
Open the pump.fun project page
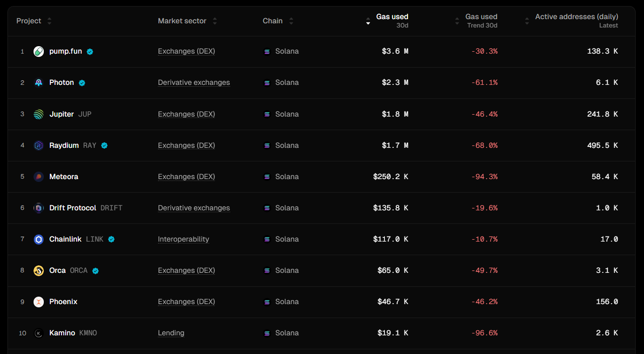point(66,51)
